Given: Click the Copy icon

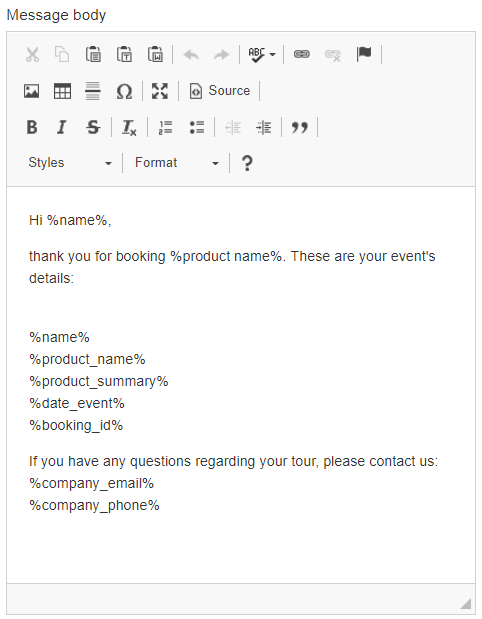Looking at the screenshot, I should (62, 54).
